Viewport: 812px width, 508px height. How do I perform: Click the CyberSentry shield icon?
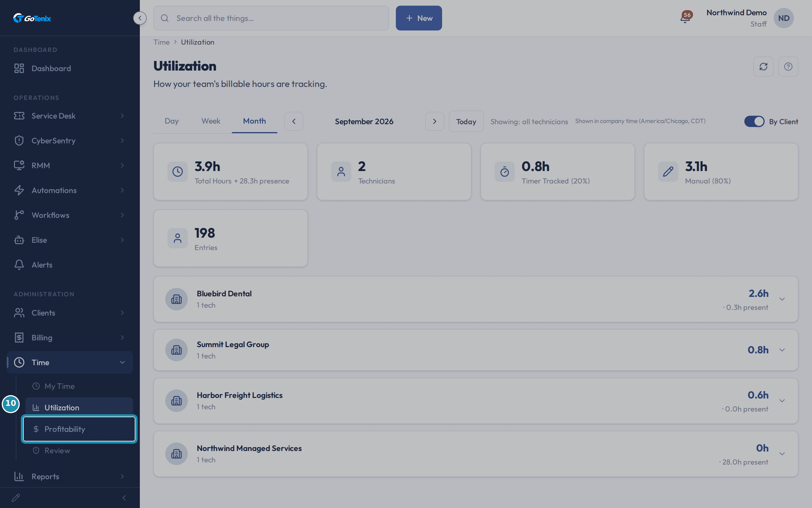19,141
